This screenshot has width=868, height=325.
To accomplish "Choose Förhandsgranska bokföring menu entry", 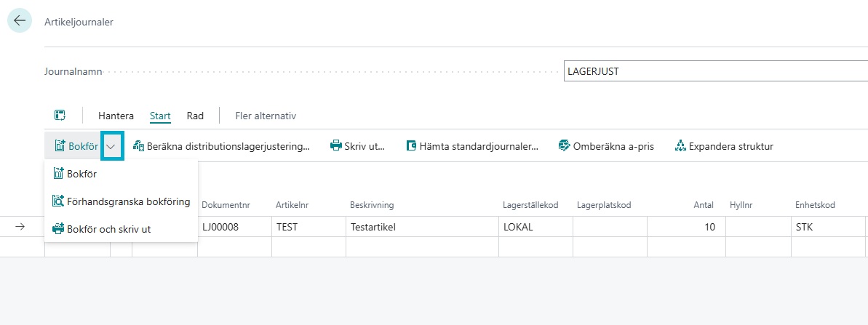I will click(121, 201).
